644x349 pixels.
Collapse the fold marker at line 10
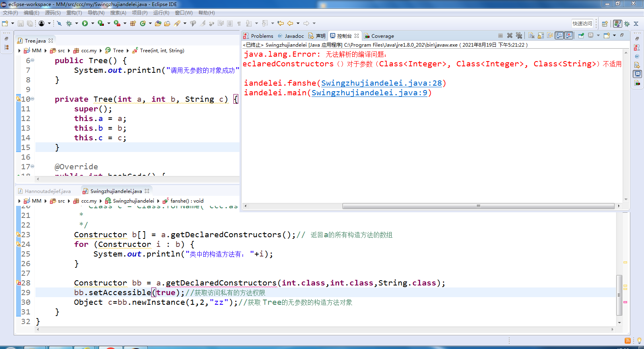tap(33, 99)
